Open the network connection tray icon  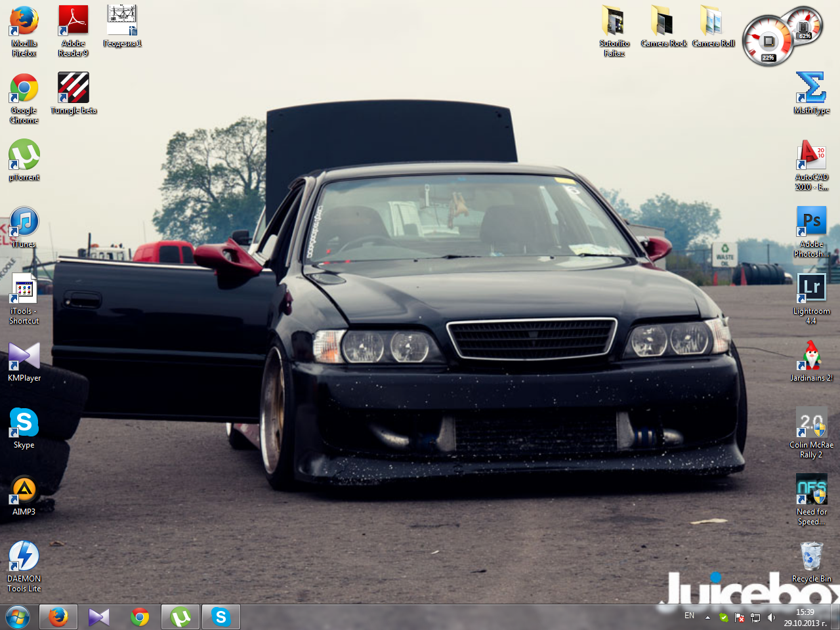click(755, 618)
